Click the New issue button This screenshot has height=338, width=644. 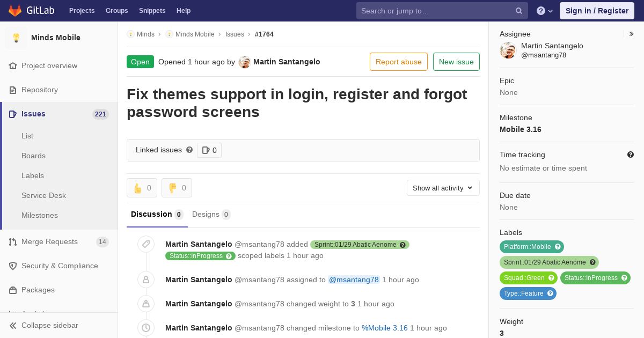[x=456, y=62]
